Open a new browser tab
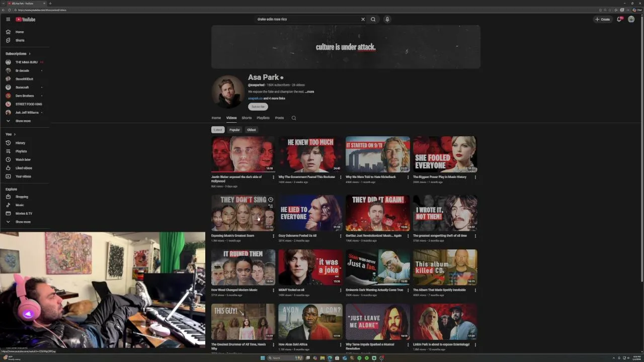The width and height of the screenshot is (644, 362). [50, 3]
